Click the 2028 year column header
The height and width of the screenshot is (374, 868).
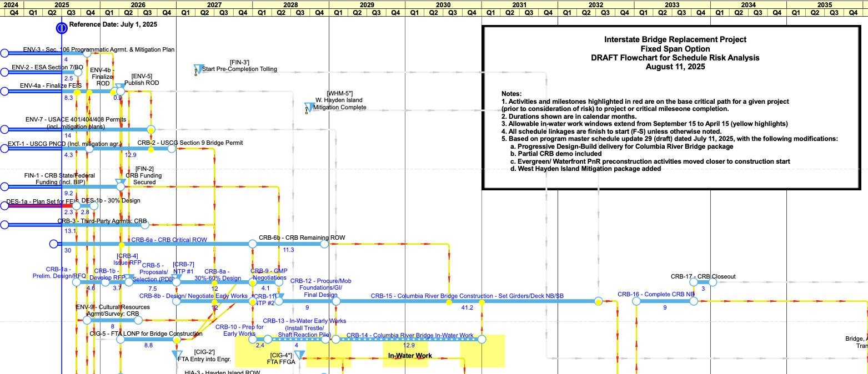point(290,4)
